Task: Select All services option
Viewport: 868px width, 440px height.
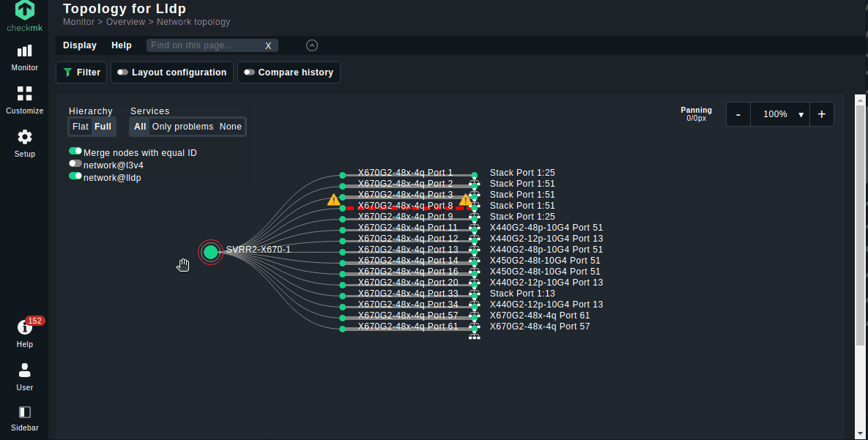Action: point(140,127)
